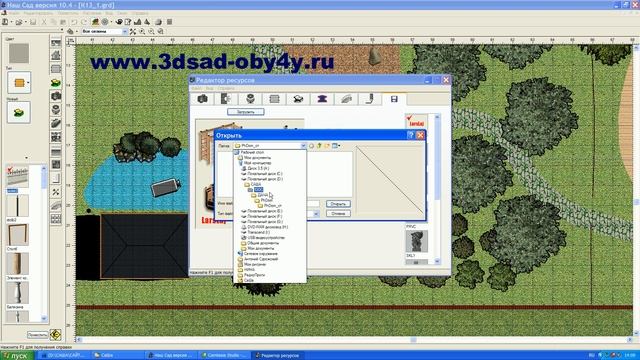The height and width of the screenshot is (360, 640).
Task: Click the Отмена button in the open dialog
Action: point(338,213)
